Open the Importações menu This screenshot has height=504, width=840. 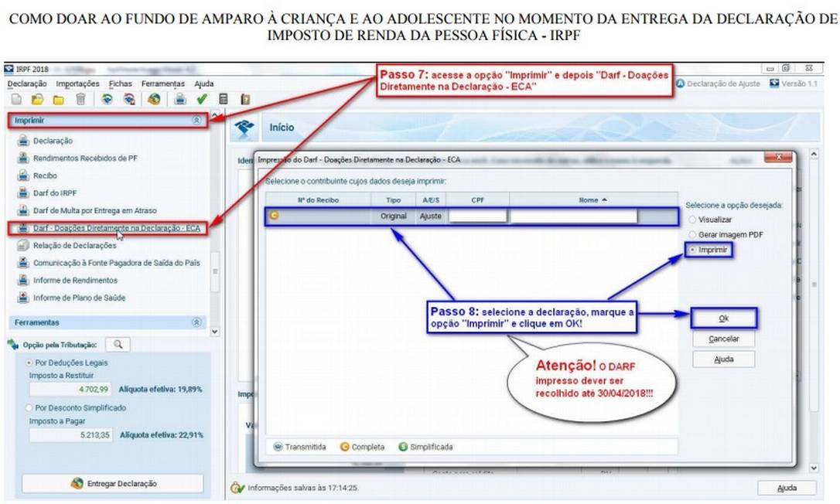click(77, 83)
